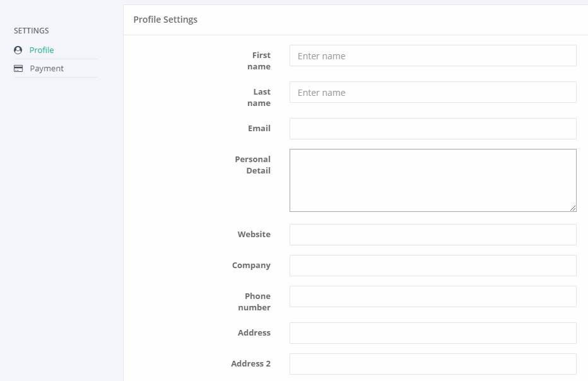The height and width of the screenshot is (381, 588).
Task: Focus the Last name input field
Action: [433, 92]
